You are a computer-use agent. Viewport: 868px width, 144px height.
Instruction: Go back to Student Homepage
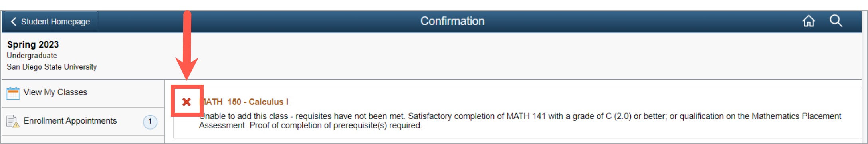click(50, 22)
